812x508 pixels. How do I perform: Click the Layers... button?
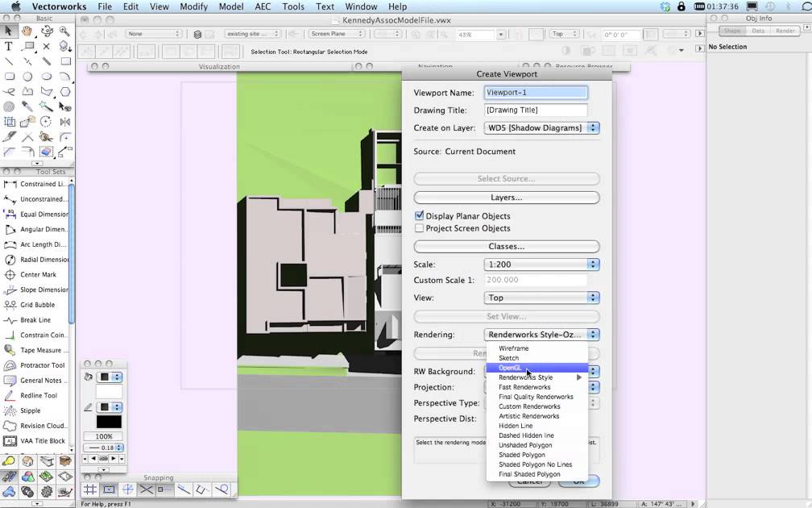coord(507,198)
